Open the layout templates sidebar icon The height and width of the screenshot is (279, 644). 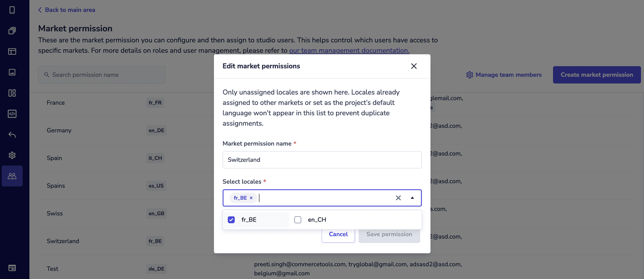12,51
